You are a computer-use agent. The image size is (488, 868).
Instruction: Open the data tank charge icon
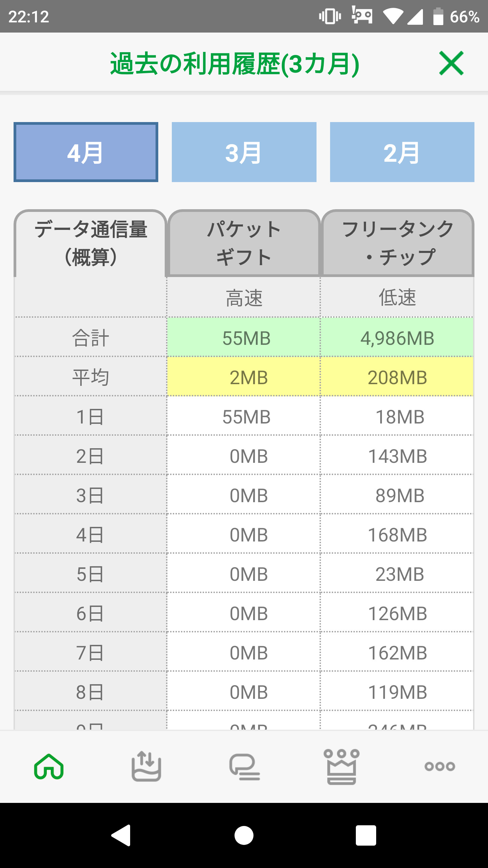click(146, 766)
